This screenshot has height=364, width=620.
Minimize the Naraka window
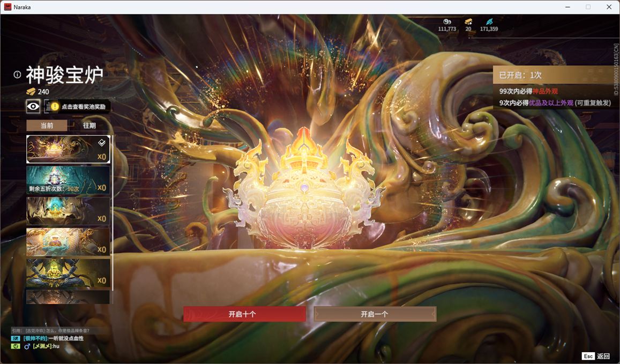point(568,7)
